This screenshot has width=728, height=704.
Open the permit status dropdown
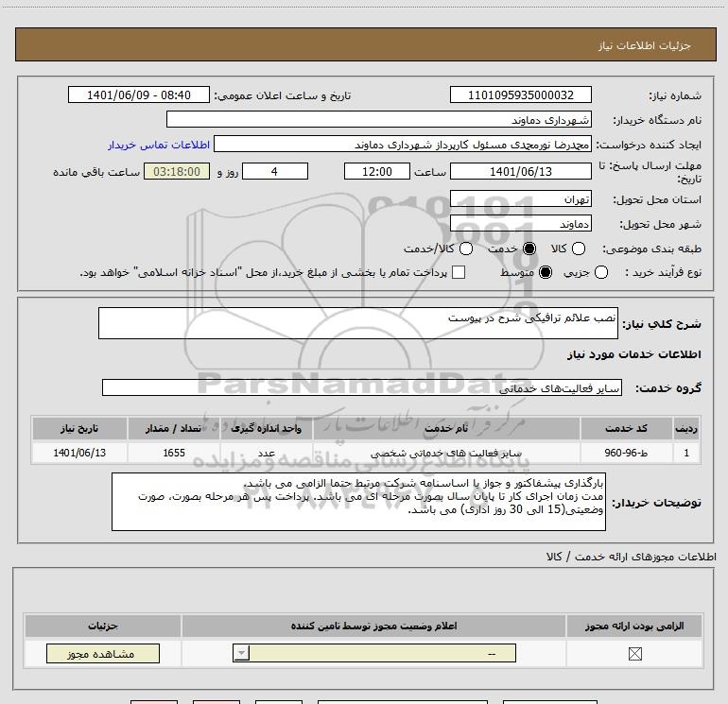point(374,653)
